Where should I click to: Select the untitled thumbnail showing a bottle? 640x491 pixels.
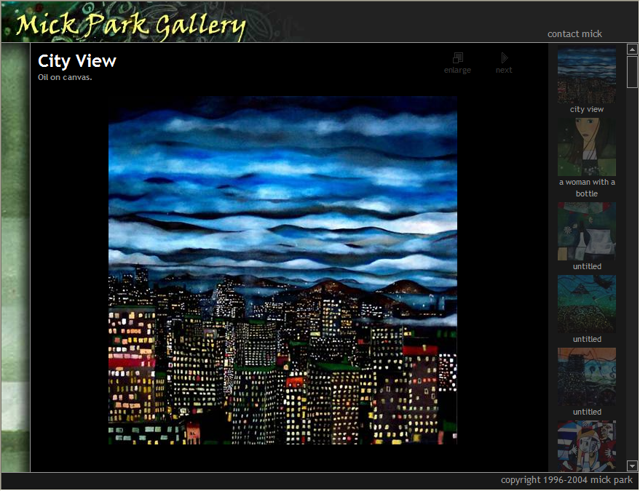pyautogui.click(x=587, y=231)
